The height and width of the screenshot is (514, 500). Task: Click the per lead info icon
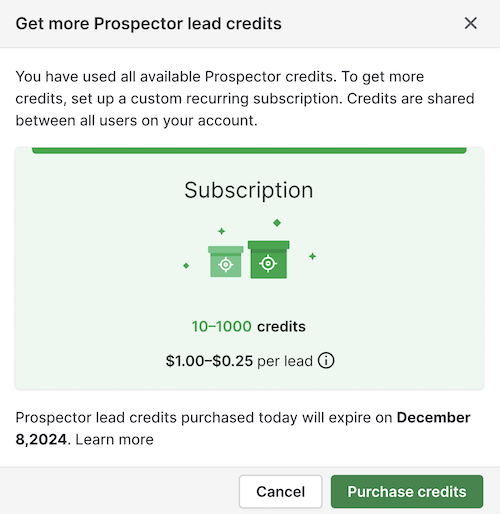click(x=326, y=360)
